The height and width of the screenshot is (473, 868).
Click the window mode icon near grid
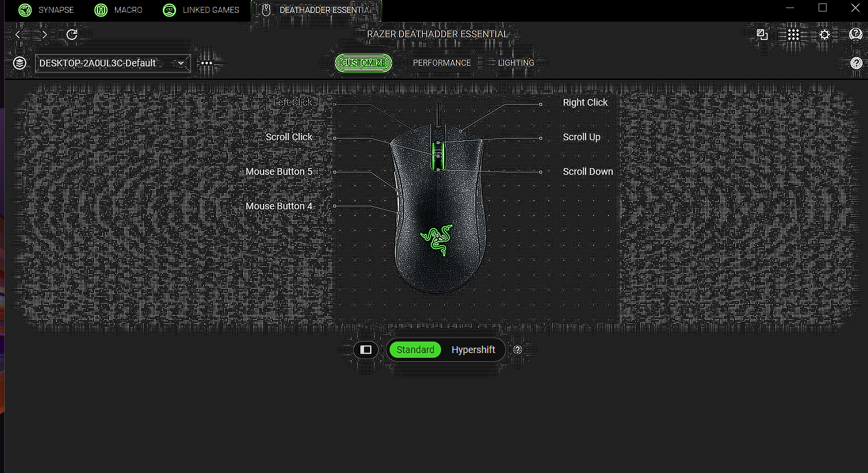[x=762, y=35]
